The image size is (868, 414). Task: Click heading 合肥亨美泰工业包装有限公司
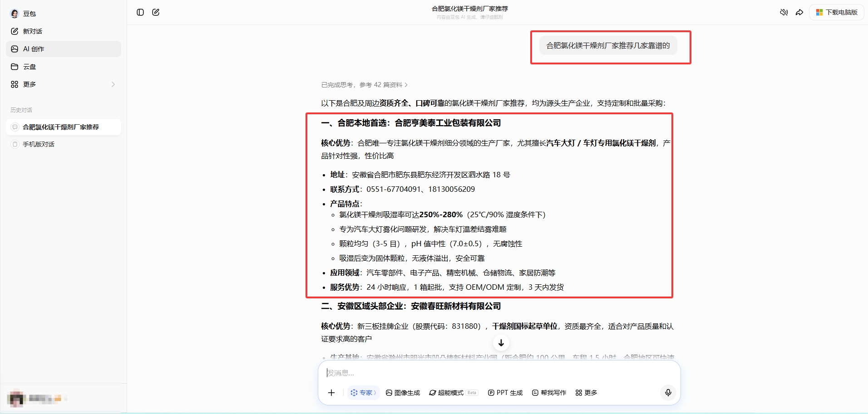[x=448, y=123]
